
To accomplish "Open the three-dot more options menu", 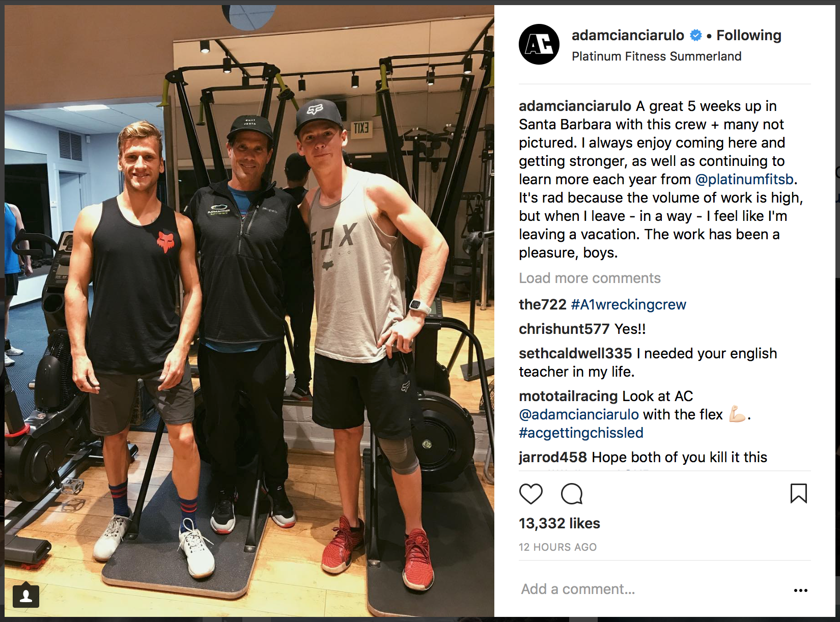I will coord(800,590).
